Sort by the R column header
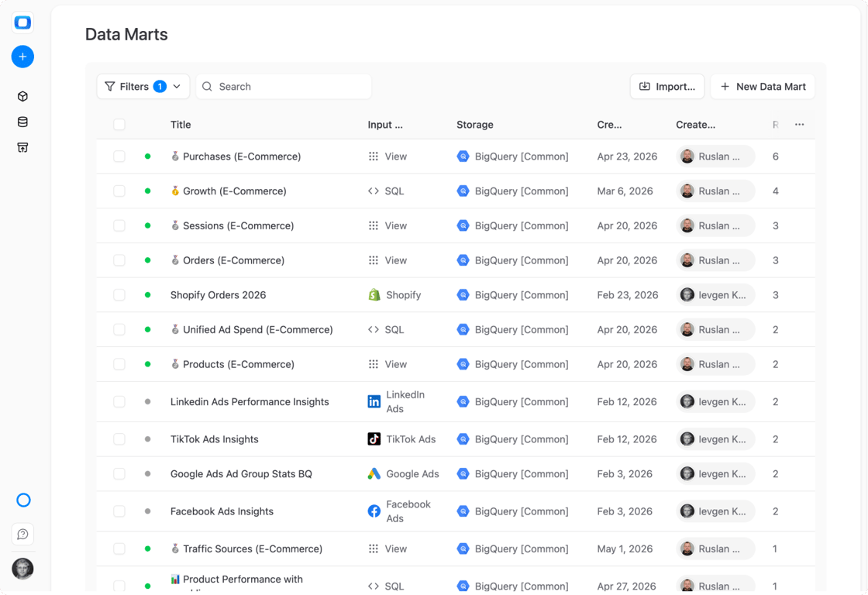 click(776, 125)
